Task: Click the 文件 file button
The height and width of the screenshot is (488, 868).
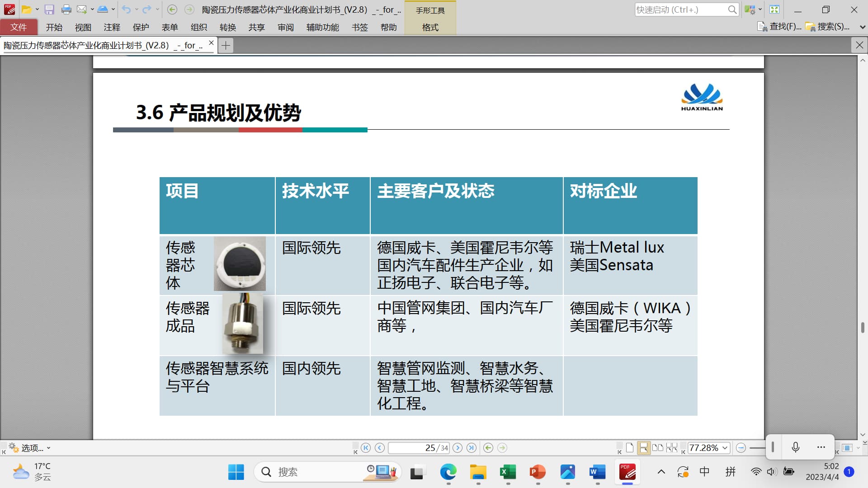Action: 19,28
